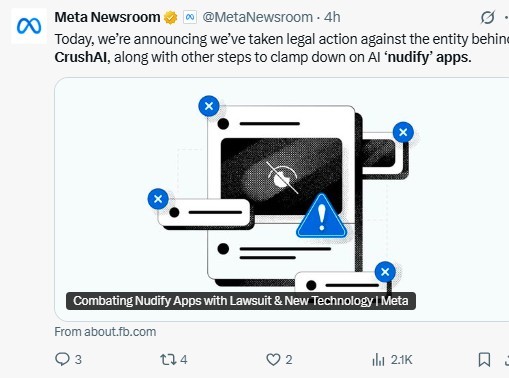Screen dimensions: 509x378
Task: Click the repost count number 4
Action: click(184, 360)
